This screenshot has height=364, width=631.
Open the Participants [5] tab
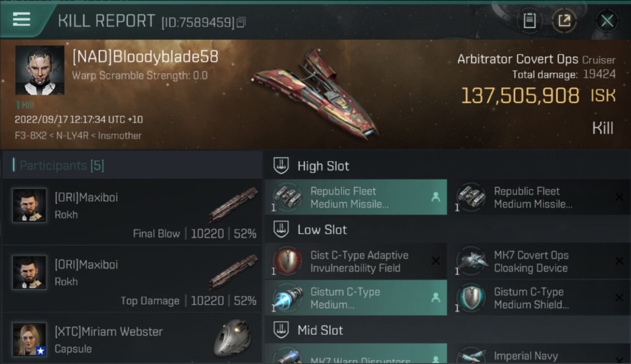tap(62, 165)
